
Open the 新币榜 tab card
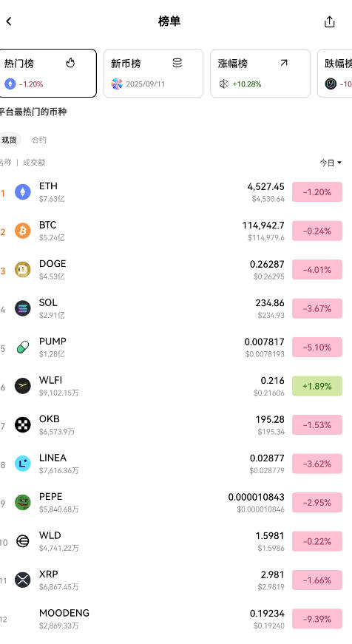[x=153, y=73]
